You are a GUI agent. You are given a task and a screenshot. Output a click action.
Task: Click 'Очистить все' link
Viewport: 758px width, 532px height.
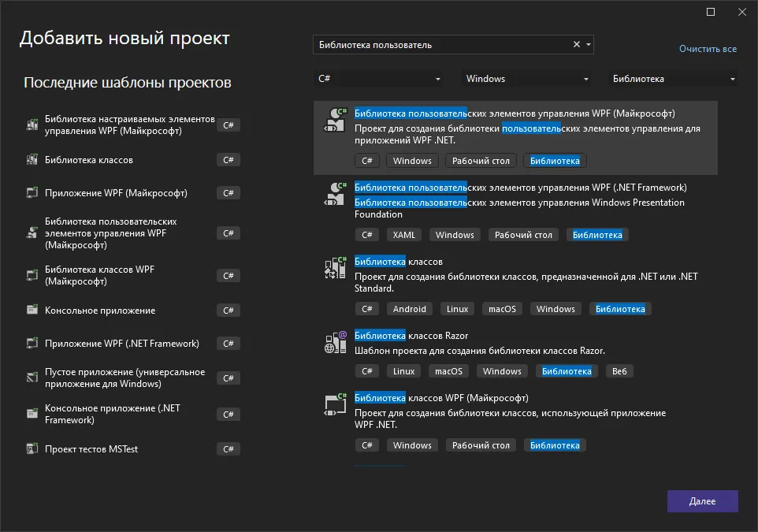pyautogui.click(x=708, y=49)
